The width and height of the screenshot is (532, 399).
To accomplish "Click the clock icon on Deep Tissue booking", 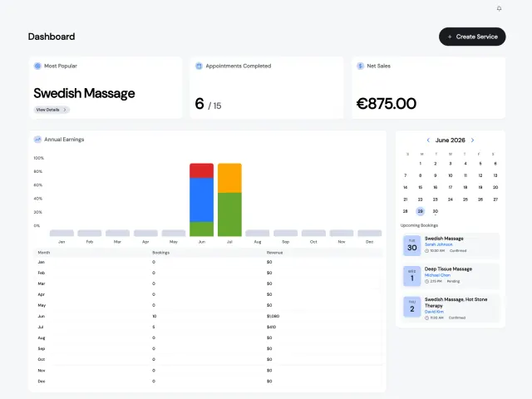I will point(426,281).
